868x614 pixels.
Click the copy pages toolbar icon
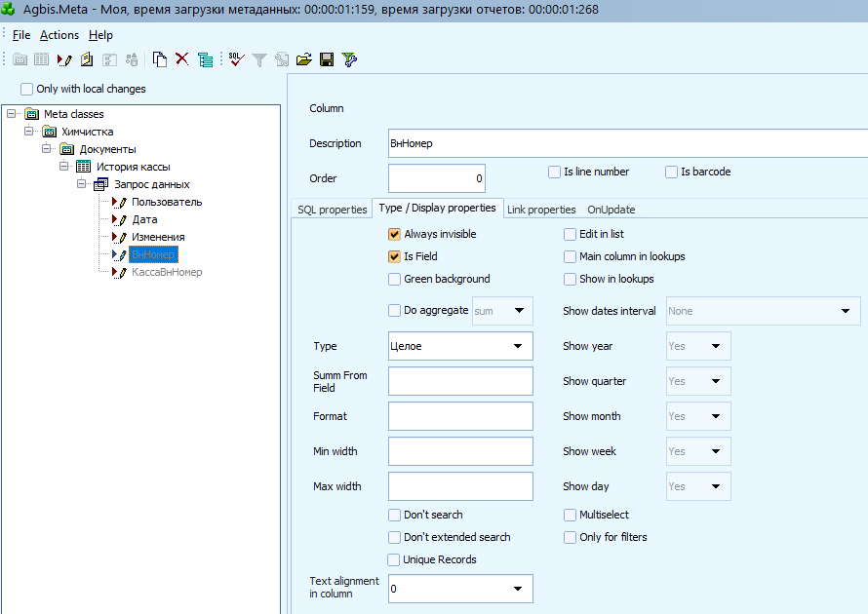pyautogui.click(x=159, y=59)
